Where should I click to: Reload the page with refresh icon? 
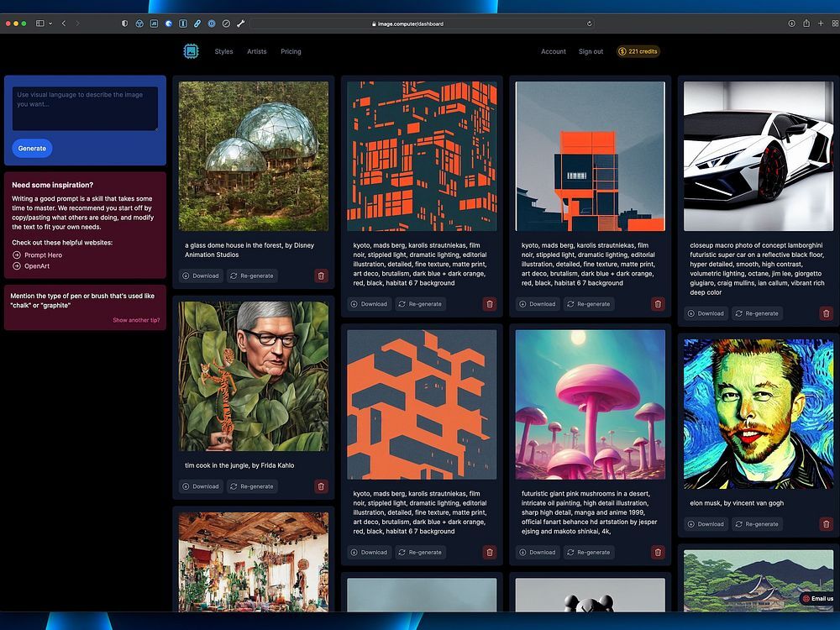(x=590, y=24)
